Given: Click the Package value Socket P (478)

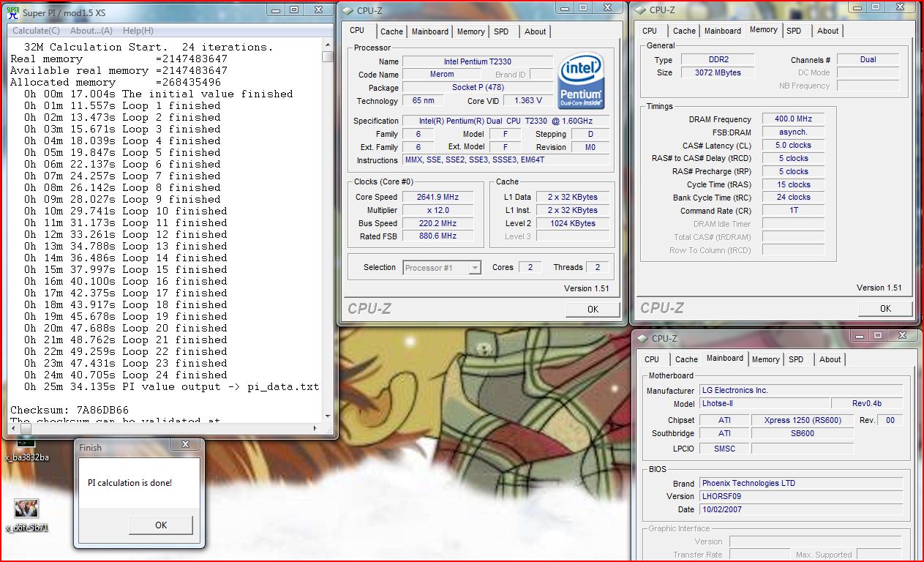Looking at the screenshot, I should coord(478,88).
